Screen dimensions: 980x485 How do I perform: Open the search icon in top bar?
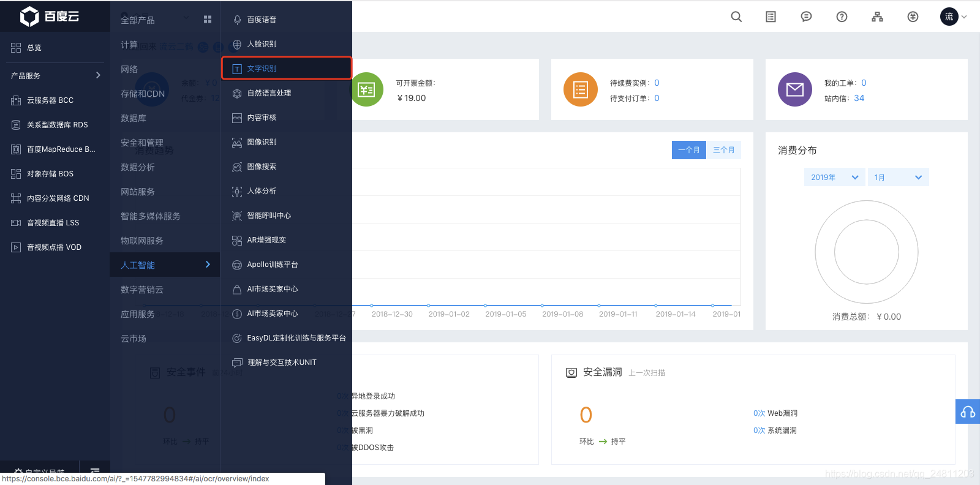(x=736, y=17)
